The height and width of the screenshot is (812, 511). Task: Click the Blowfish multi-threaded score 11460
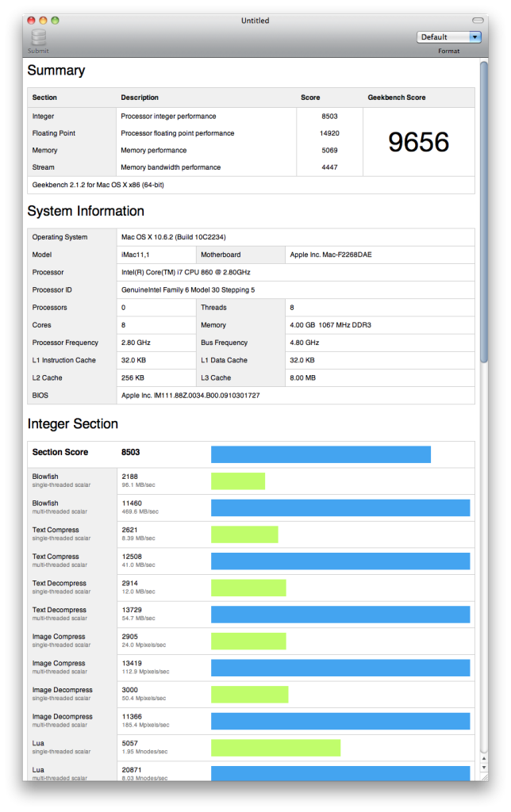132,504
